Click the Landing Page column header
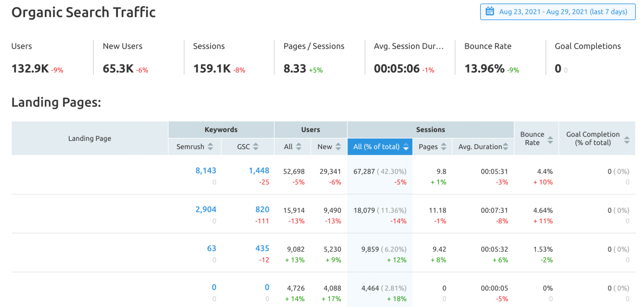The width and height of the screenshot is (644, 307). pyautogui.click(x=90, y=138)
